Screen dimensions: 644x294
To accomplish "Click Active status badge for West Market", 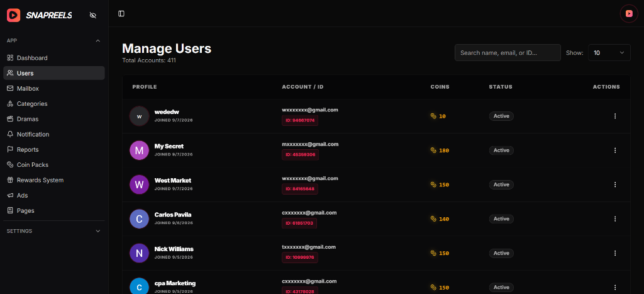I will 501,184.
